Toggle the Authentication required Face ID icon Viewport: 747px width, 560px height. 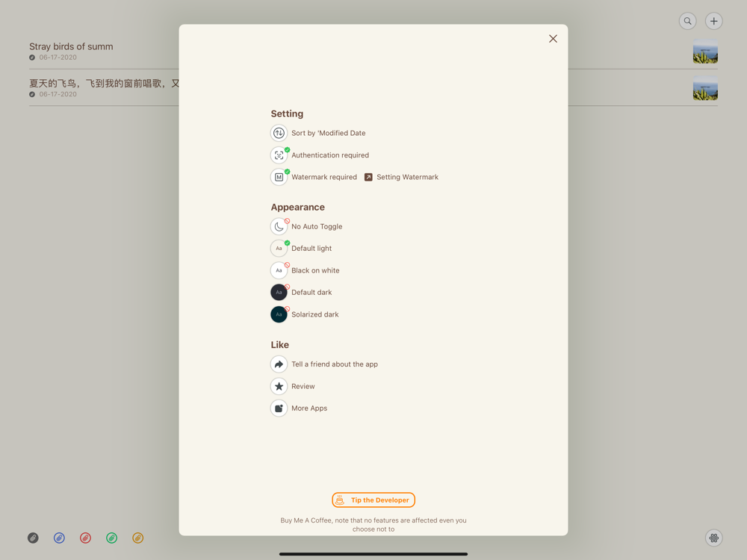tap(279, 155)
